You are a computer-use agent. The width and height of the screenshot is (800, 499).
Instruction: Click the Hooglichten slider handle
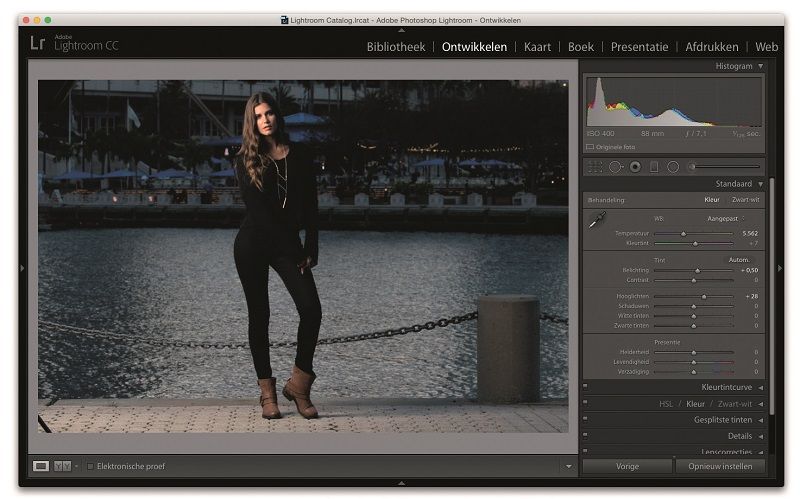(704, 297)
